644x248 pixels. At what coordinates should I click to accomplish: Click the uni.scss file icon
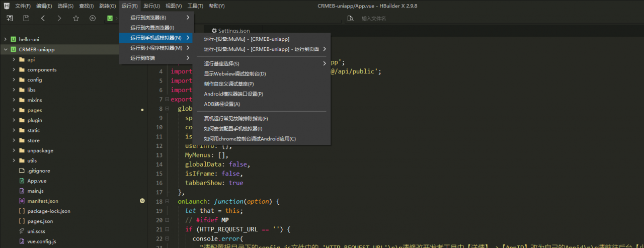tap(22, 231)
